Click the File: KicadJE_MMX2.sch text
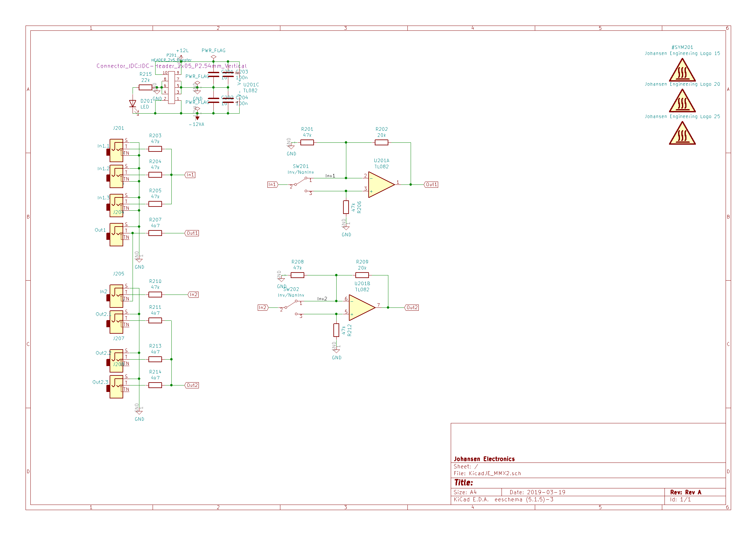This screenshot has height=535, width=756. coord(487,474)
